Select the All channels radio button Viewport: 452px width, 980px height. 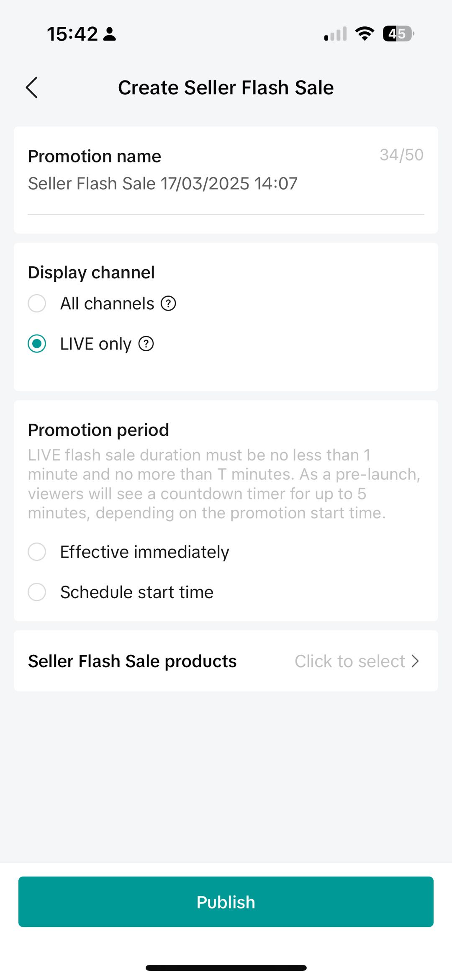click(37, 304)
